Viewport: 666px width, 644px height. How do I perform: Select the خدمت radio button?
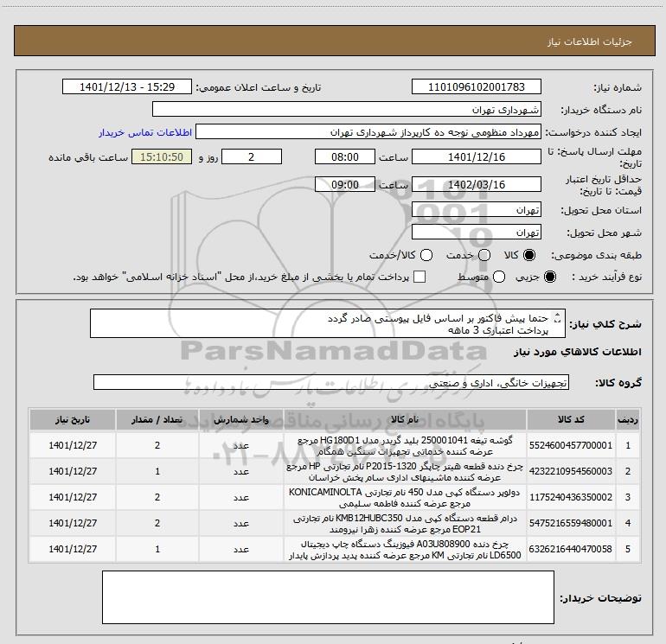484,255
